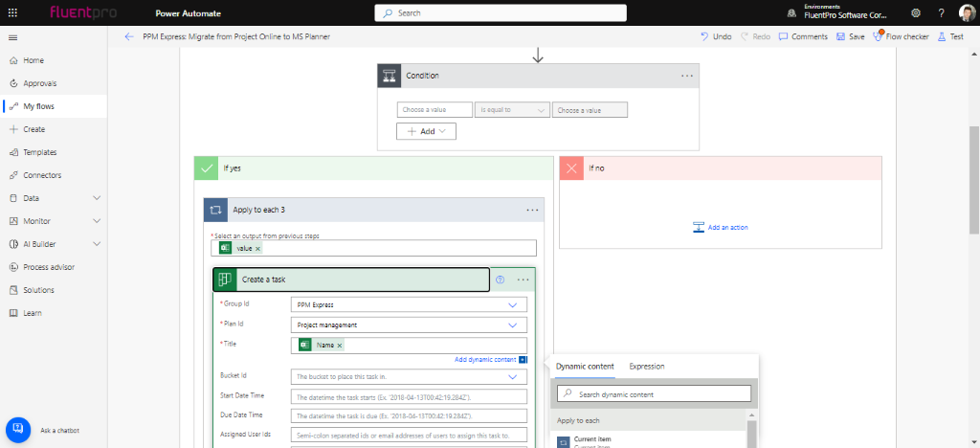Select Current item in dynamic content
This screenshot has width=980, height=448.
[x=648, y=441]
